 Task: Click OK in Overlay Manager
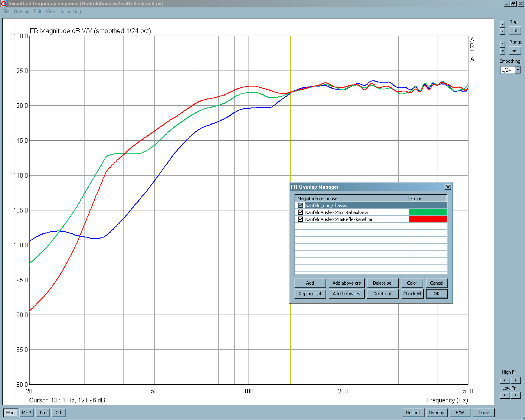point(436,294)
